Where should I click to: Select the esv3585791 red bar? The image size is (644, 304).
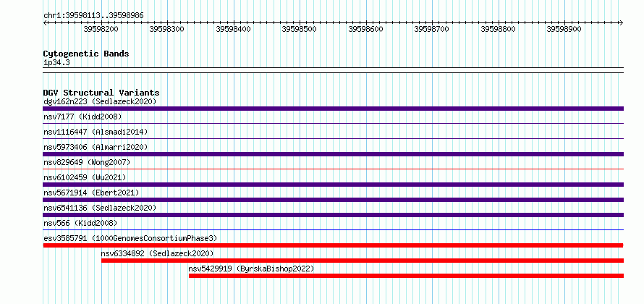333,245
